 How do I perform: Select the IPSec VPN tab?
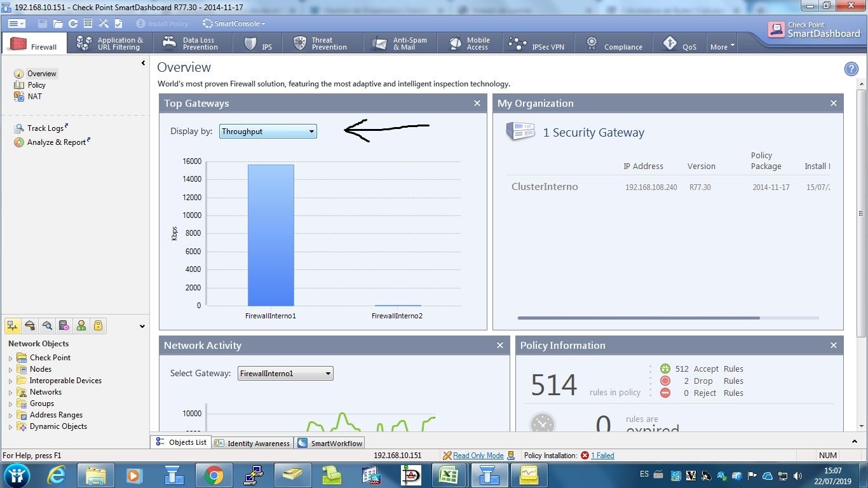pyautogui.click(x=537, y=43)
